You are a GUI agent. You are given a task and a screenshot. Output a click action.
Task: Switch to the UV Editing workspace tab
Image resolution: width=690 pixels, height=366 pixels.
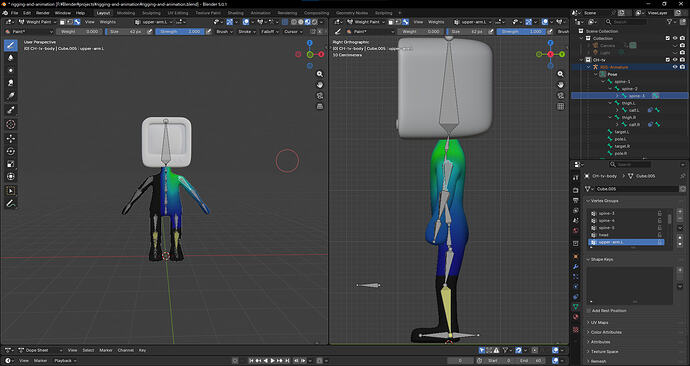click(178, 13)
